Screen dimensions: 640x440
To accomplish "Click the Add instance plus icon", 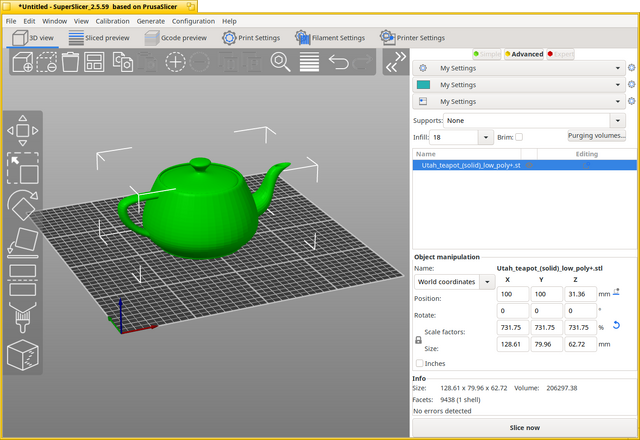I will (176, 62).
